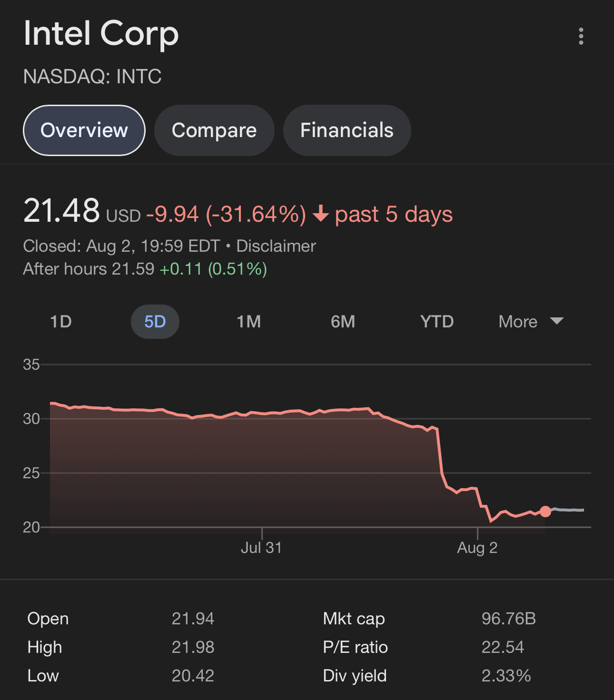This screenshot has height=700, width=614.
Task: Click the current price dot on chart
Action: point(545,512)
